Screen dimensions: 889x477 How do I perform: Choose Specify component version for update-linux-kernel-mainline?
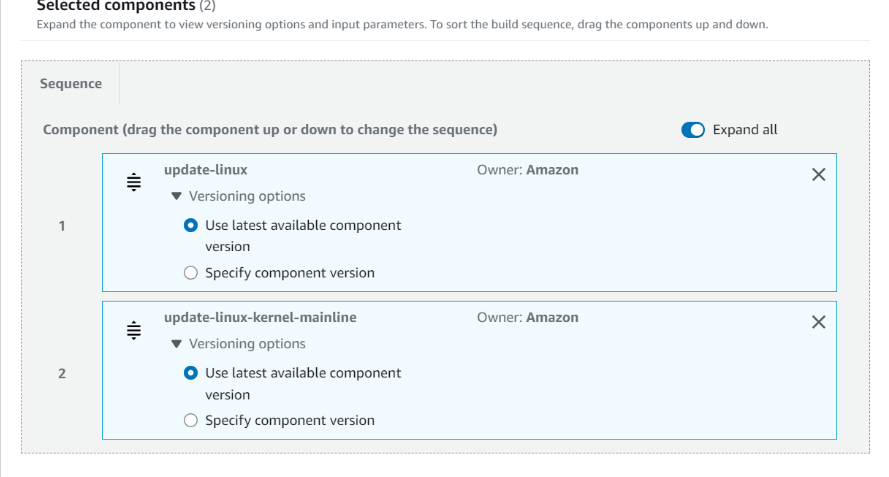pos(191,421)
